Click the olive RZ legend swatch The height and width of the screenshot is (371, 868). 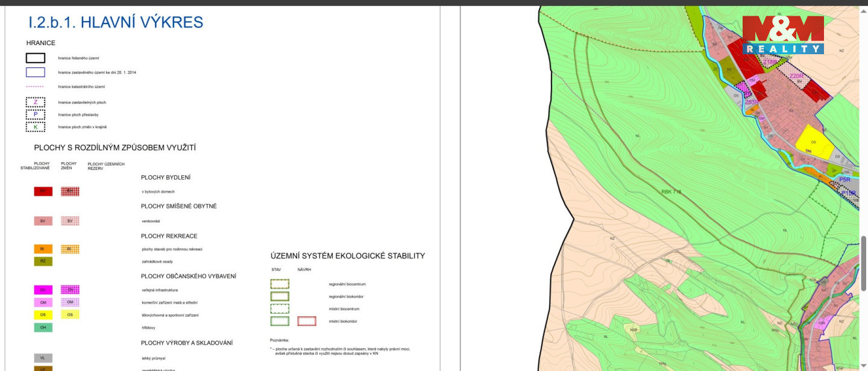pyautogui.click(x=43, y=261)
